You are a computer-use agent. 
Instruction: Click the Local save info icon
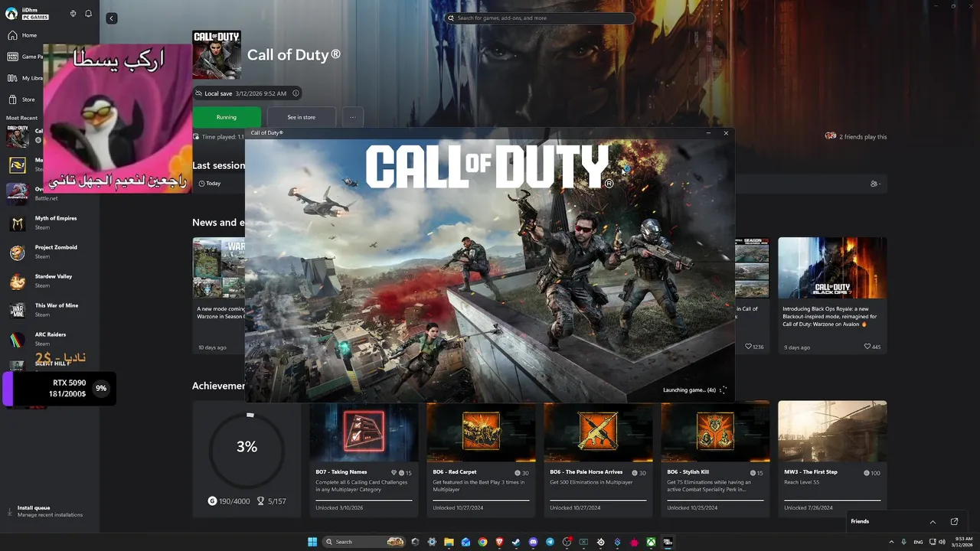point(296,93)
